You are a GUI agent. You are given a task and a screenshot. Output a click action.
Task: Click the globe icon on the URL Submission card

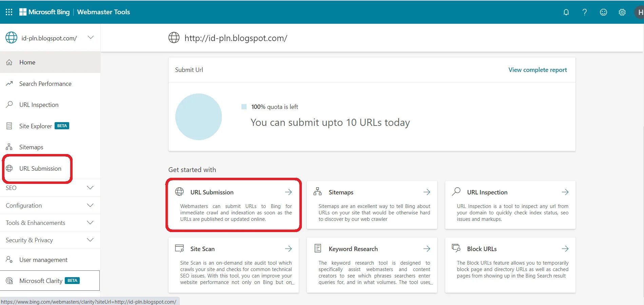pyautogui.click(x=179, y=191)
